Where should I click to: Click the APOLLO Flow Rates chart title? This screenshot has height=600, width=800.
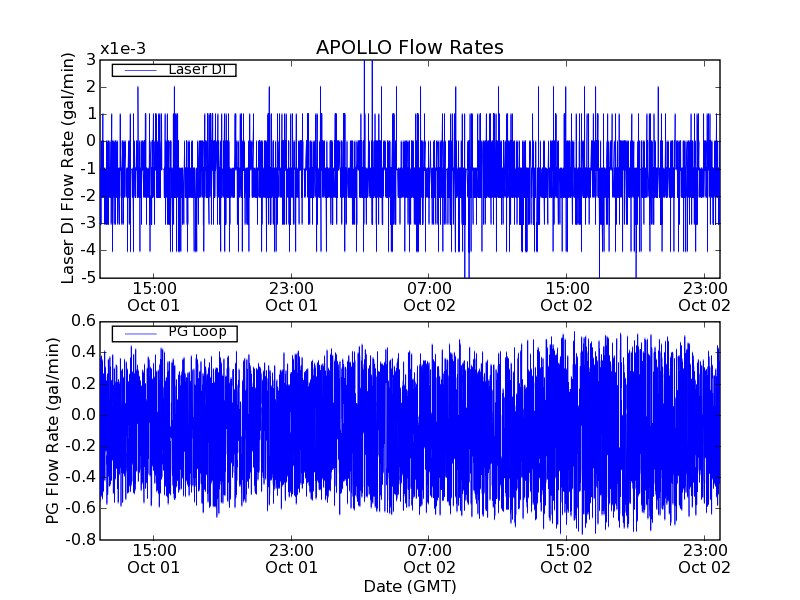pos(409,48)
